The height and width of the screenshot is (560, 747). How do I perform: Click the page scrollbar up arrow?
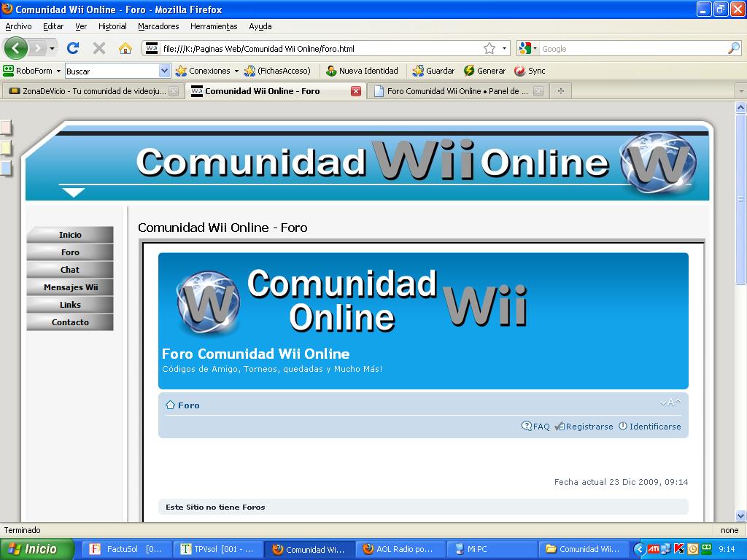click(741, 108)
